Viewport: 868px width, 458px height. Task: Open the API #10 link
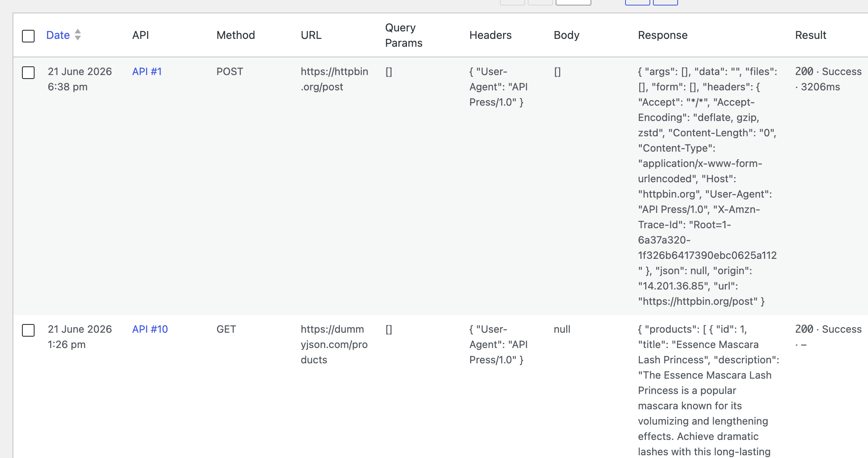pos(150,329)
